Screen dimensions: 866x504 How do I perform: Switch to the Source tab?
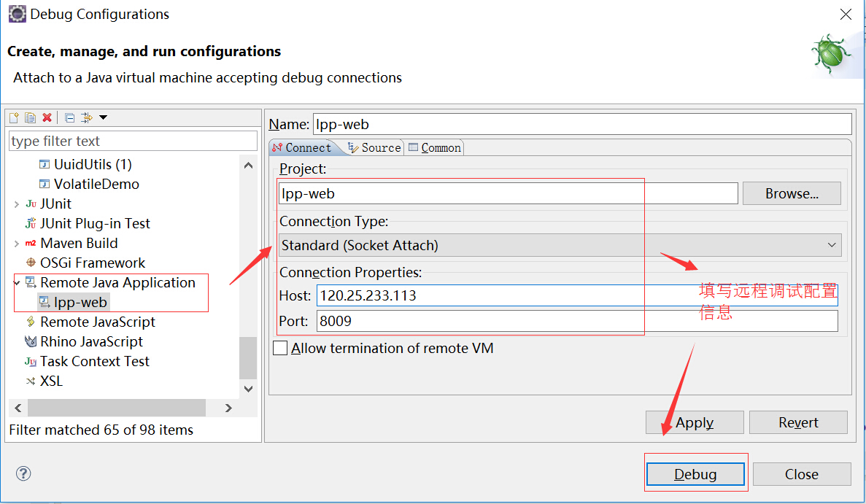click(x=374, y=147)
